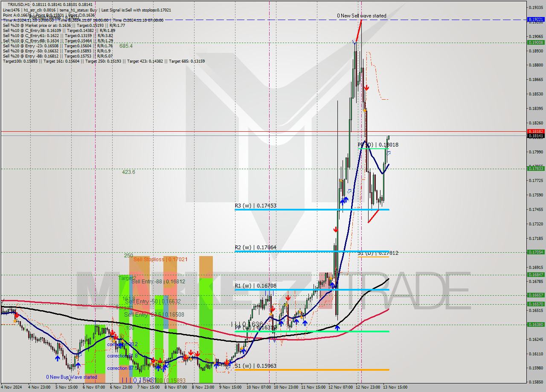Click the 0.16245 price axis value

[536, 340]
